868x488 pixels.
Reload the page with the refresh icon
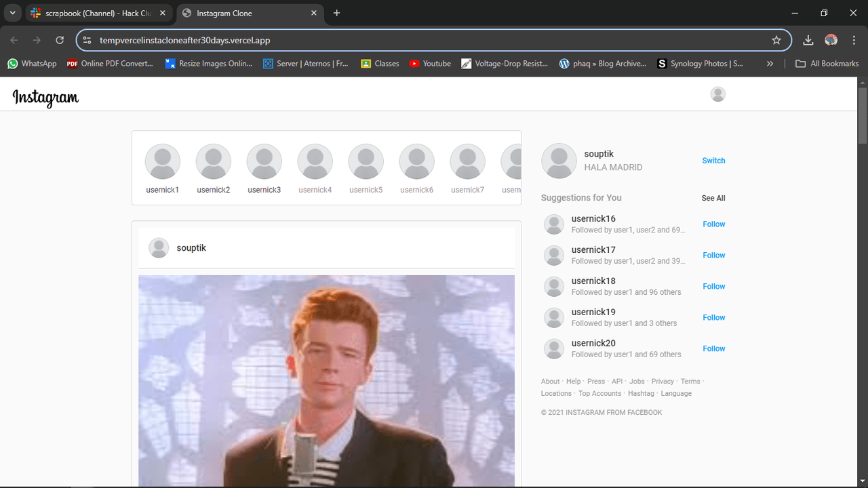point(60,40)
